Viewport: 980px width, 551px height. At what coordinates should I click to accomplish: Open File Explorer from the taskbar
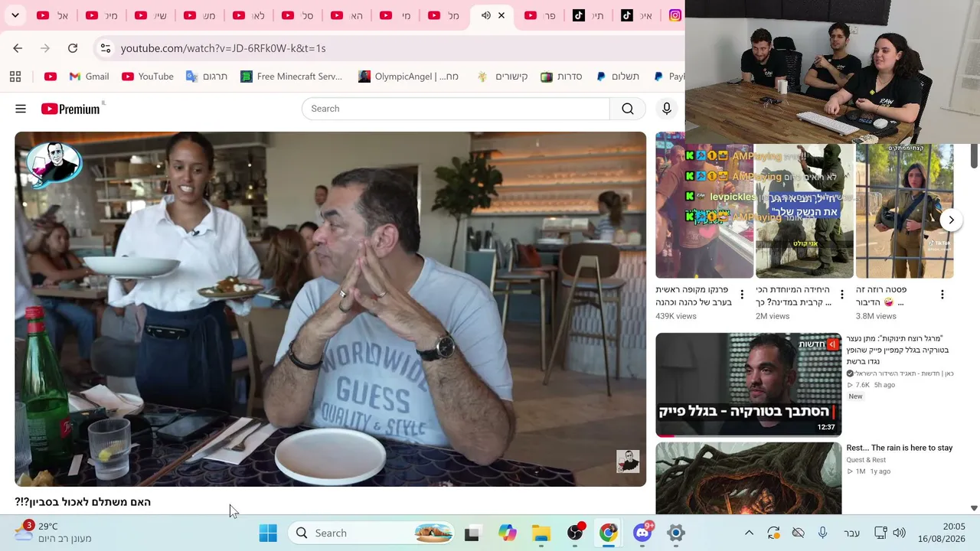(541, 533)
